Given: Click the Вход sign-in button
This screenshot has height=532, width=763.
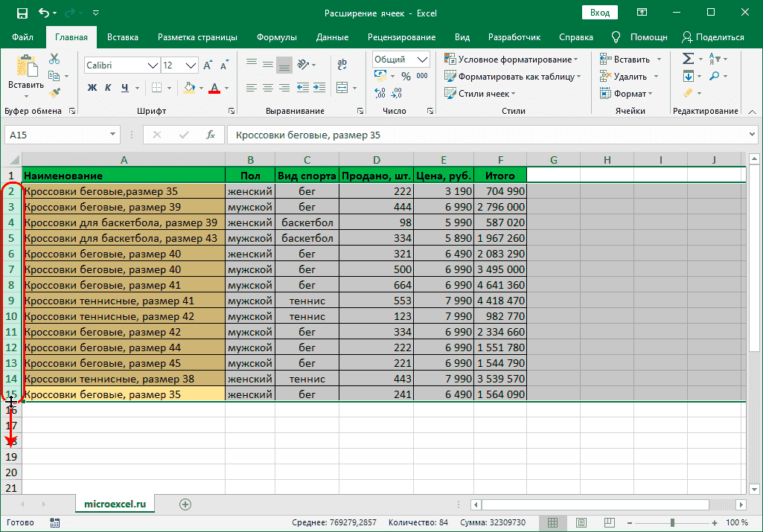Looking at the screenshot, I should [599, 13].
